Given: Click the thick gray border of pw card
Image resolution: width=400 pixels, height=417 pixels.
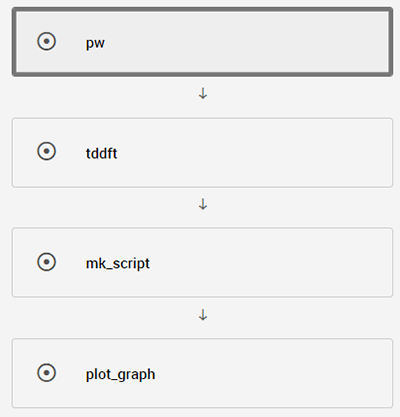Looking at the screenshot, I should [x=202, y=9].
